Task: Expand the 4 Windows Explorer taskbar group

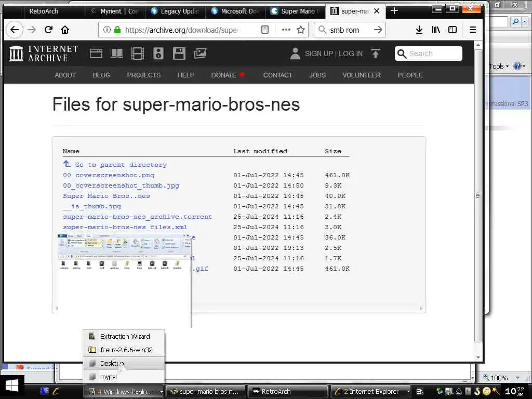Action: 124,392
